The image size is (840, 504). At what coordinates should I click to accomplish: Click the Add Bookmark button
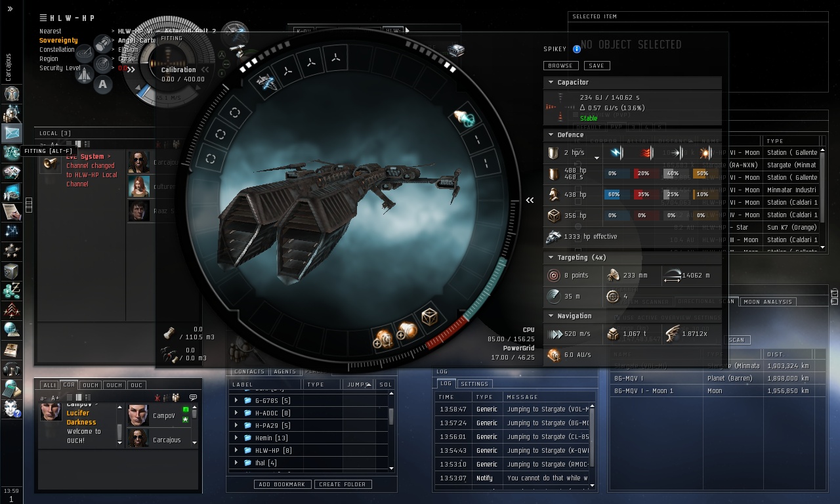[x=282, y=484]
